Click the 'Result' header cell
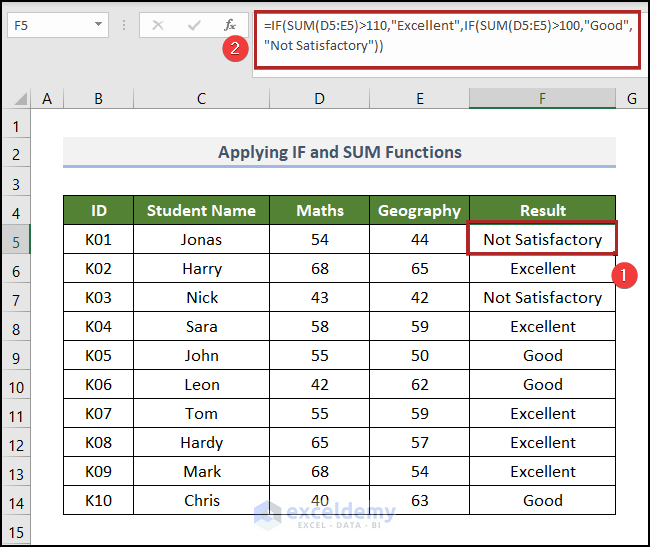Viewport: 650px width, 547px height. [x=542, y=211]
